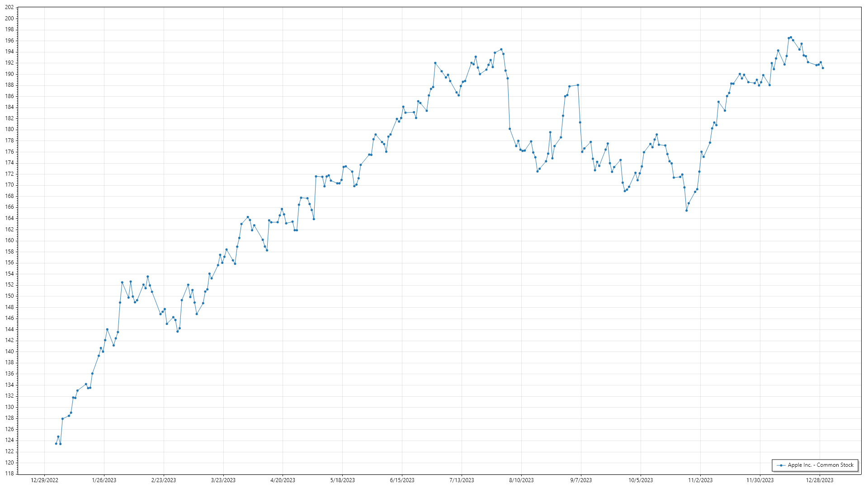Click the 8/10/2023 x-axis date label
Screen dimensions: 868x488
tap(521, 480)
